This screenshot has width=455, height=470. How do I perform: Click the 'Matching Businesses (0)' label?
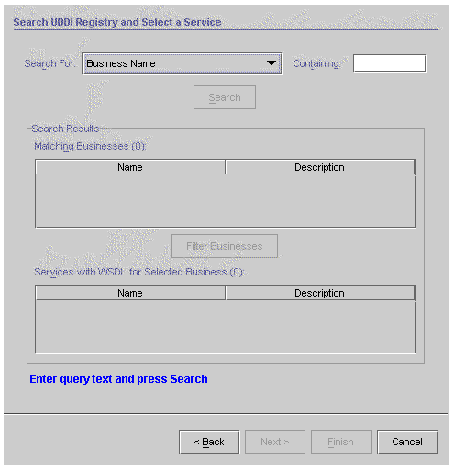(90, 146)
